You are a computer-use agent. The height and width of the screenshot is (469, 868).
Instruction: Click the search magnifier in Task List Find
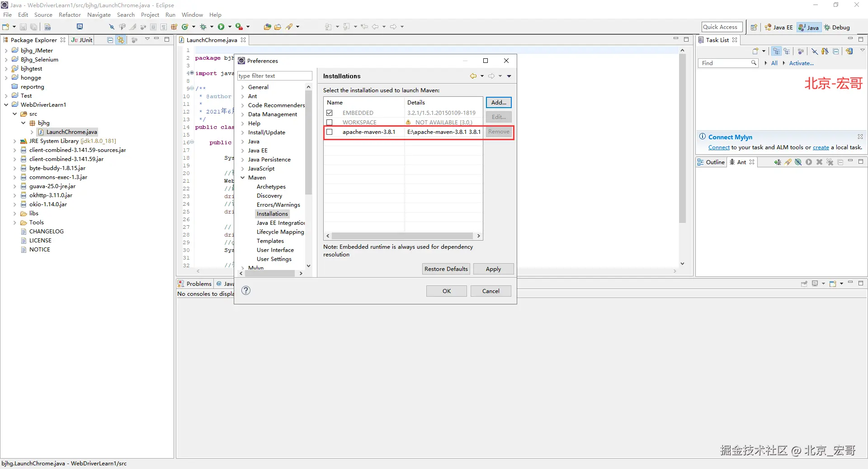click(754, 63)
